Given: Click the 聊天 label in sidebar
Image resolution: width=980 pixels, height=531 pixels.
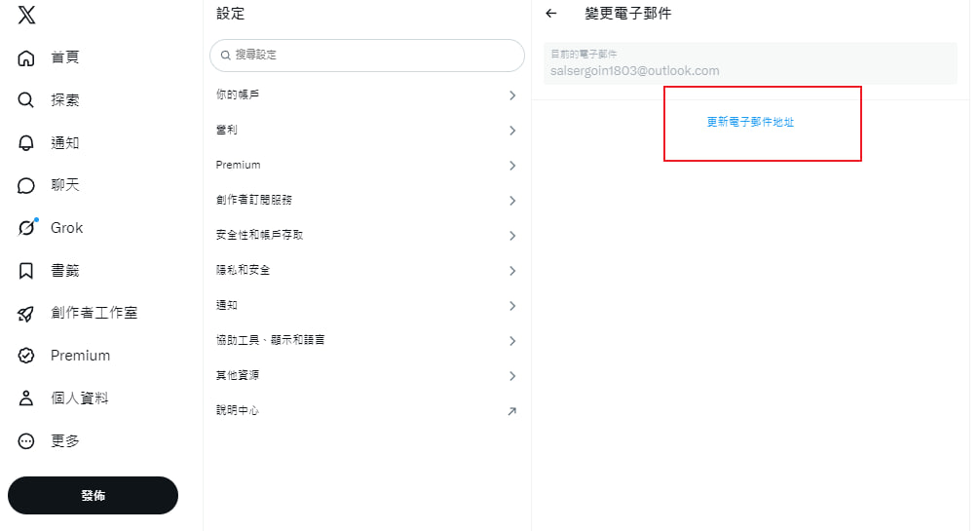Looking at the screenshot, I should coord(65,185).
